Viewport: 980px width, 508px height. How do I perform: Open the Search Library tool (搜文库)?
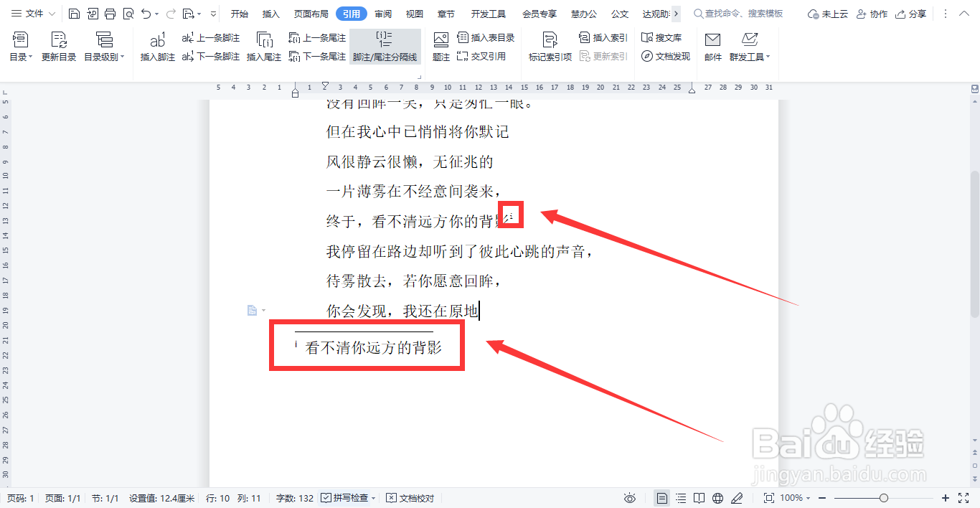(661, 37)
